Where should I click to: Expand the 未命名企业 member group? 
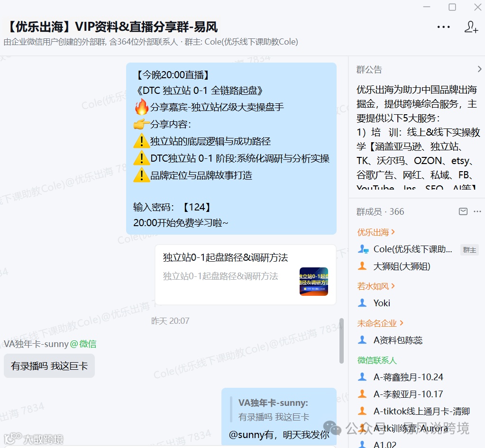(380, 323)
